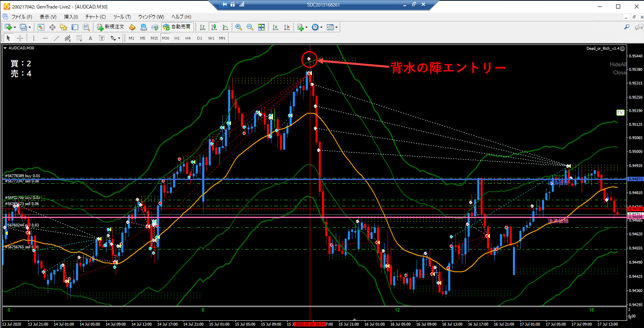Select the crosshair tool
The image size is (644, 328).
click(x=19, y=38)
